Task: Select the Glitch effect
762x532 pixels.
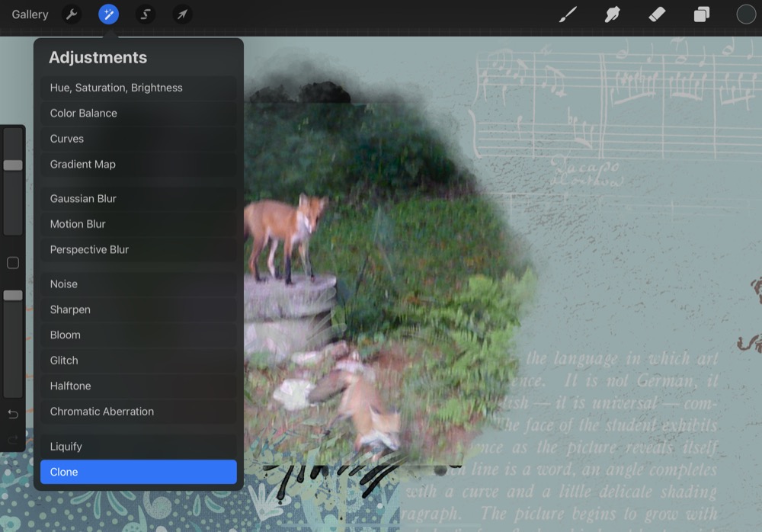Action: tap(139, 361)
